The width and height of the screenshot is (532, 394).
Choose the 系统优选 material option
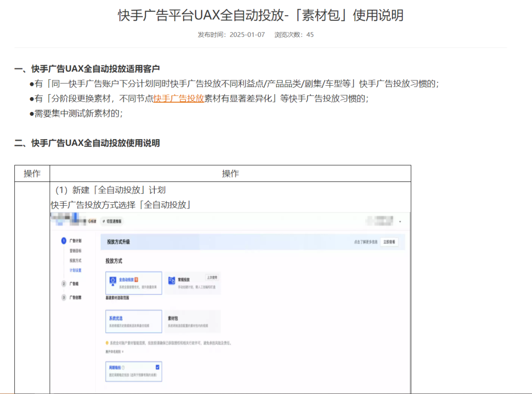(133, 322)
